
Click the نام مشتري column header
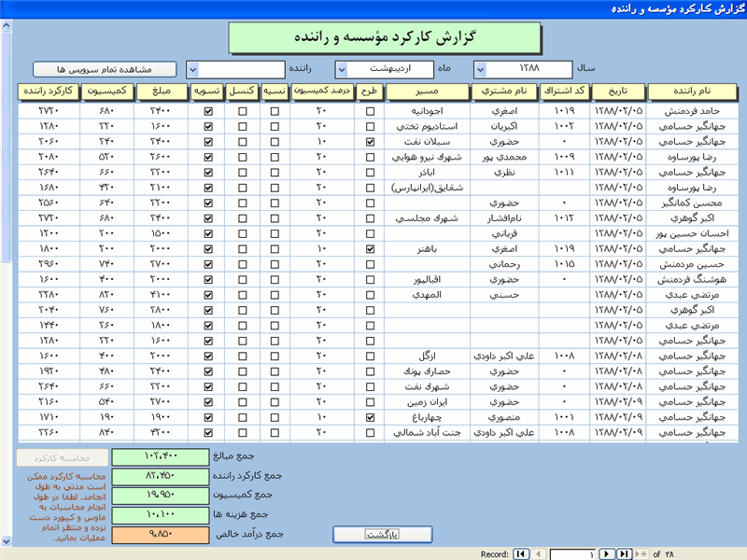pos(504,91)
